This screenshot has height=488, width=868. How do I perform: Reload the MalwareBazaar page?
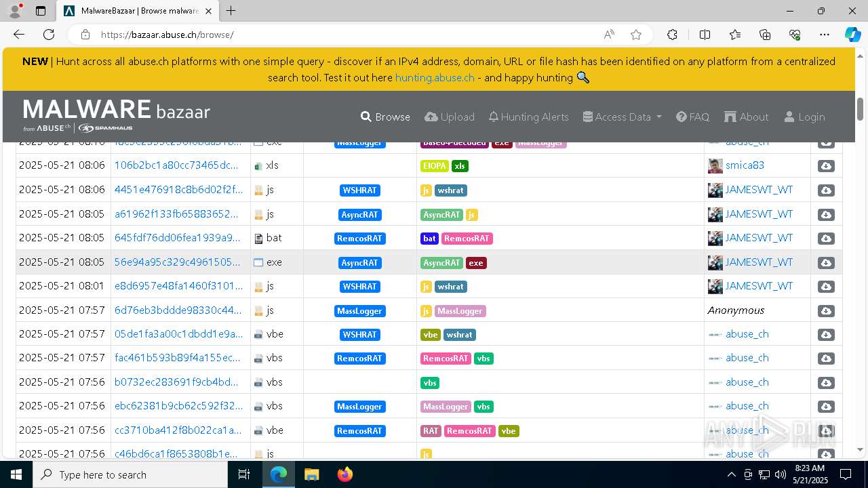[49, 35]
